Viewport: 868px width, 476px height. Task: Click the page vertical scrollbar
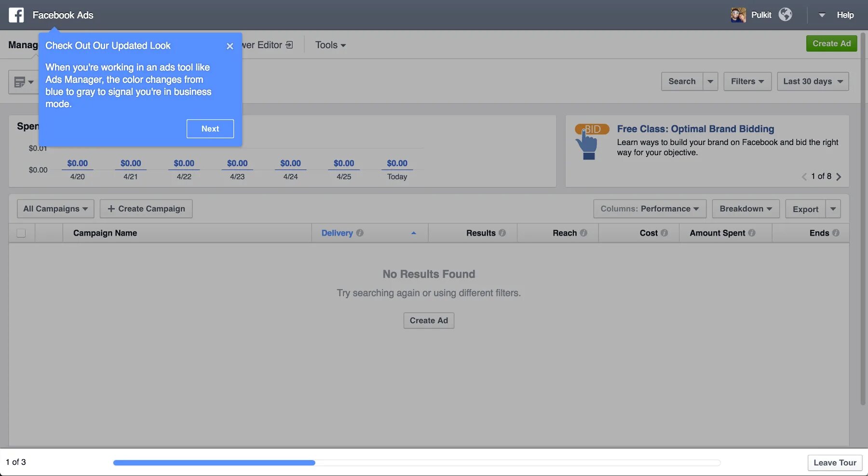tap(863, 219)
